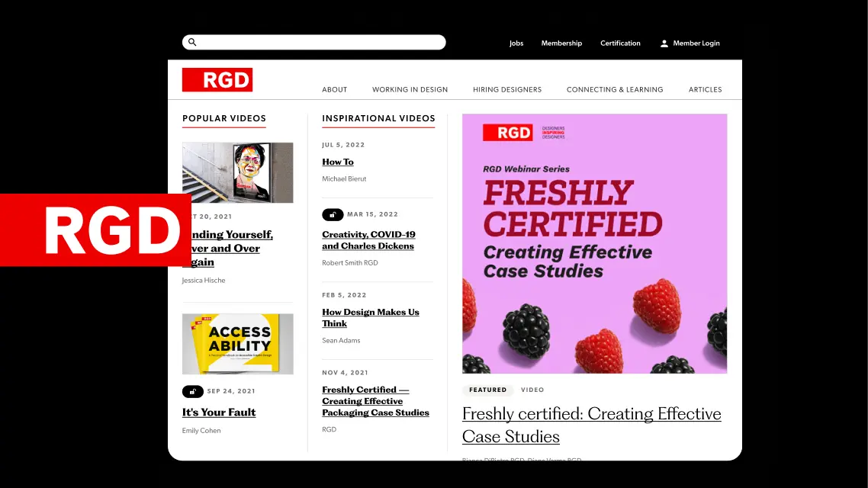This screenshot has height=488, width=868.
Task: Click the search magnifier icon
Action: [192, 42]
